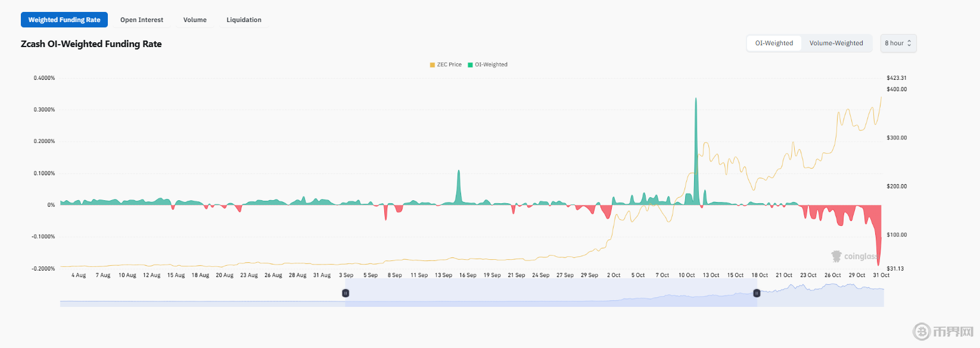Grab the left range slider handle
The image size is (980, 348).
tap(346, 293)
